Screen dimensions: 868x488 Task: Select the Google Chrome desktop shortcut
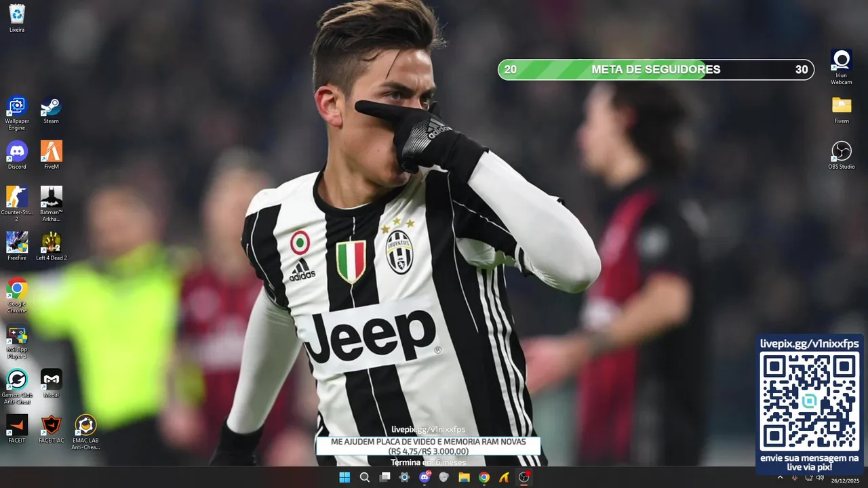tap(17, 296)
